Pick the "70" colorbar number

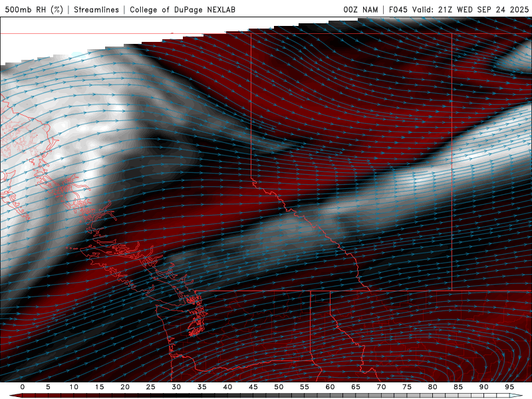point(381,387)
